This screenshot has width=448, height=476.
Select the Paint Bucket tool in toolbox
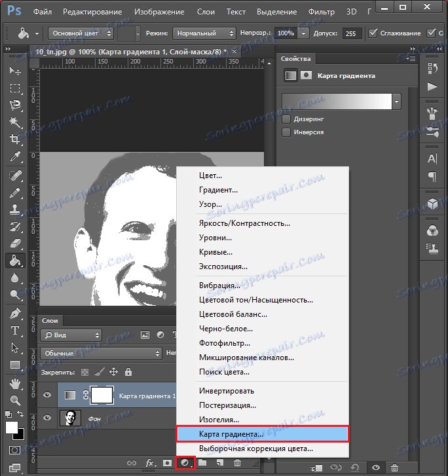tap(14, 261)
